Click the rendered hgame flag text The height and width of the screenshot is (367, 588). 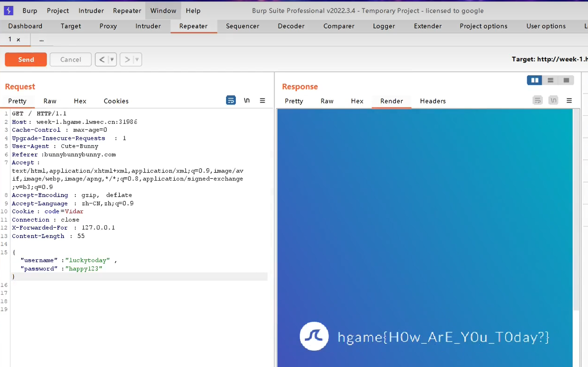click(x=444, y=337)
